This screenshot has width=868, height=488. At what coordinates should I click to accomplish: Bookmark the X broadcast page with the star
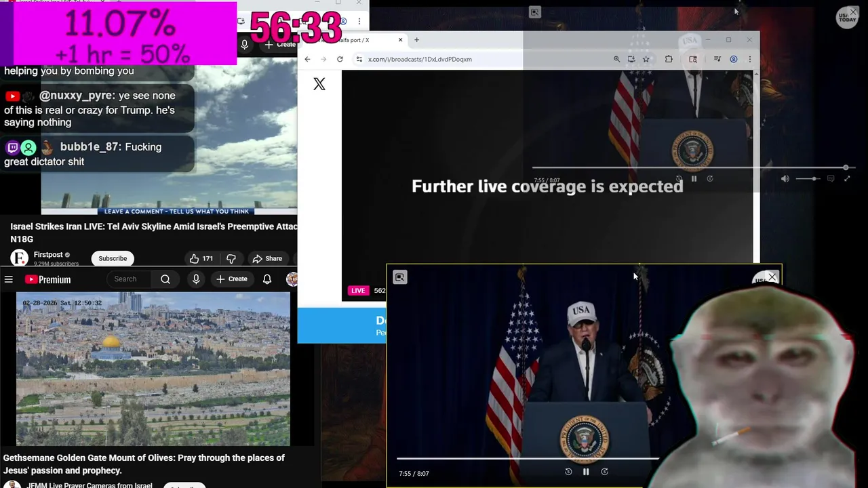point(646,59)
